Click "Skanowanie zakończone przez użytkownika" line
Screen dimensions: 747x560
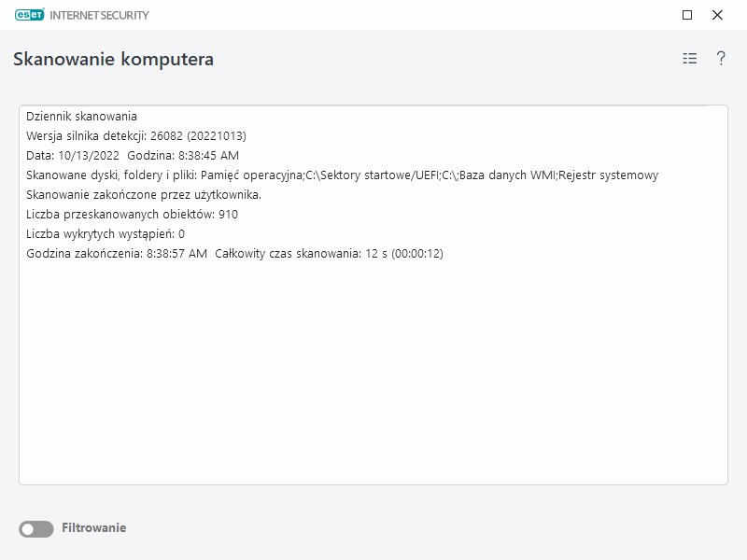[x=143, y=195]
